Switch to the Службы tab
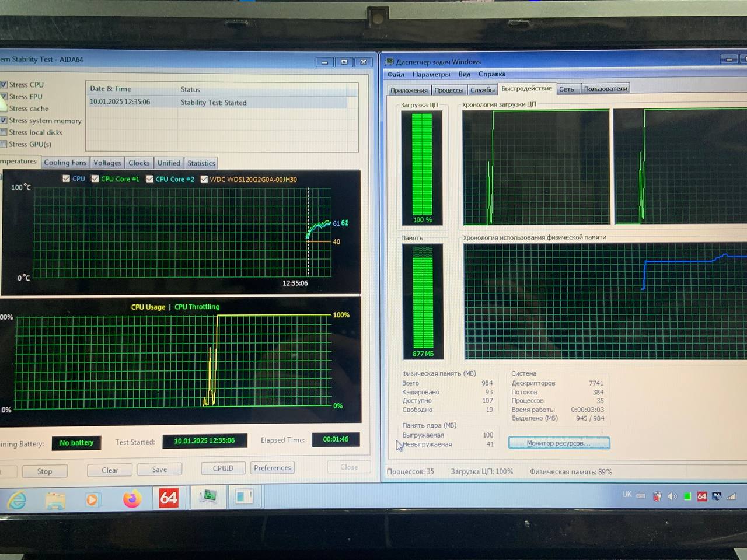The image size is (747, 560). (482, 90)
